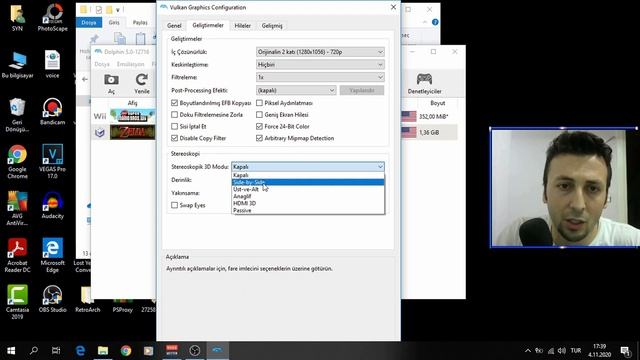
Task: Open the notification center icon
Action: (x=624, y=350)
